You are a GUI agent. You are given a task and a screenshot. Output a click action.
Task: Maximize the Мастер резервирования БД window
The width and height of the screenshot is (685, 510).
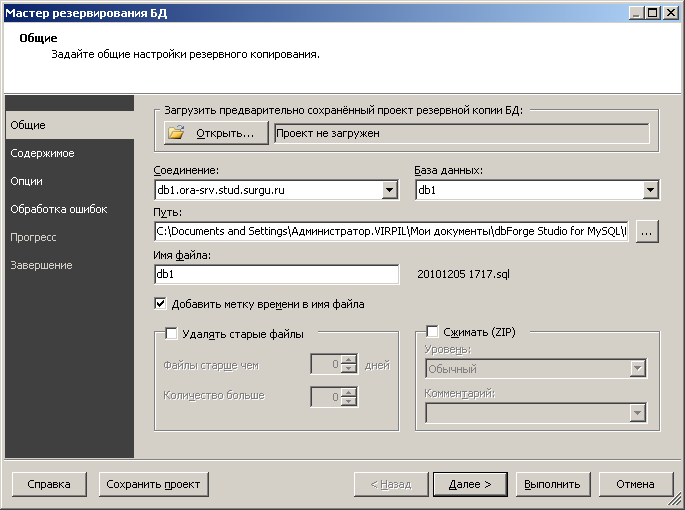click(652, 13)
